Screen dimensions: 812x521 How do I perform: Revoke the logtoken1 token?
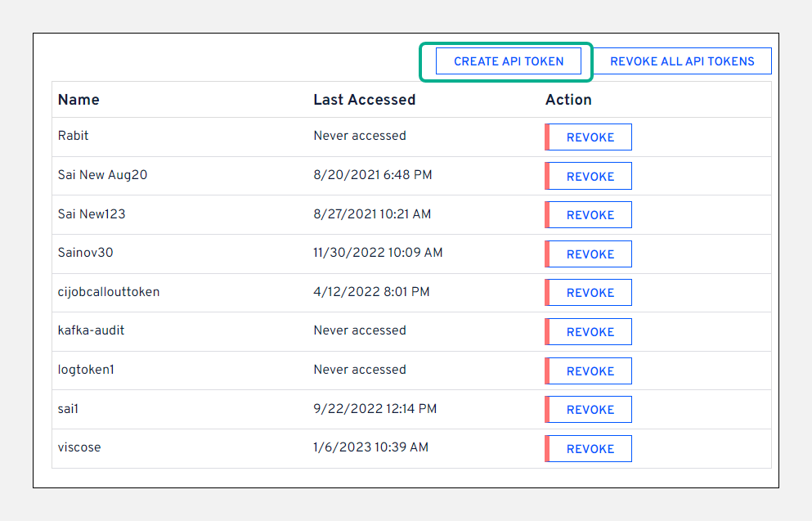click(x=590, y=371)
